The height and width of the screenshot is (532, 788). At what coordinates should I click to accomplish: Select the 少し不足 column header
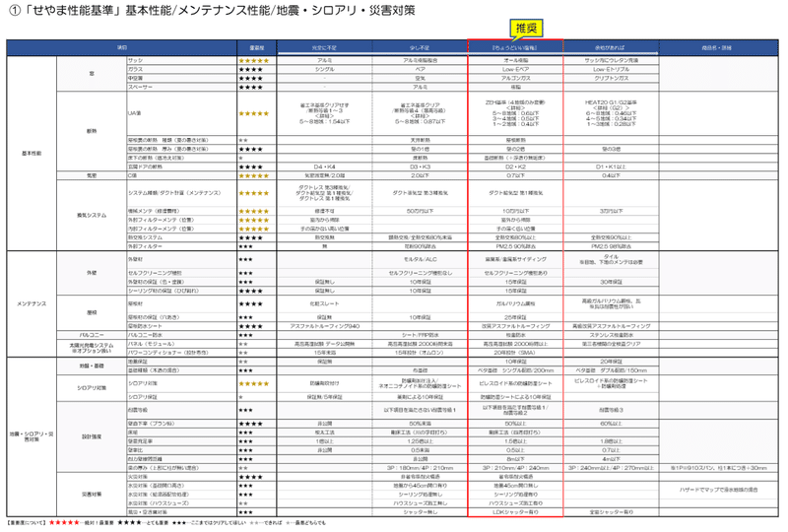click(420, 47)
